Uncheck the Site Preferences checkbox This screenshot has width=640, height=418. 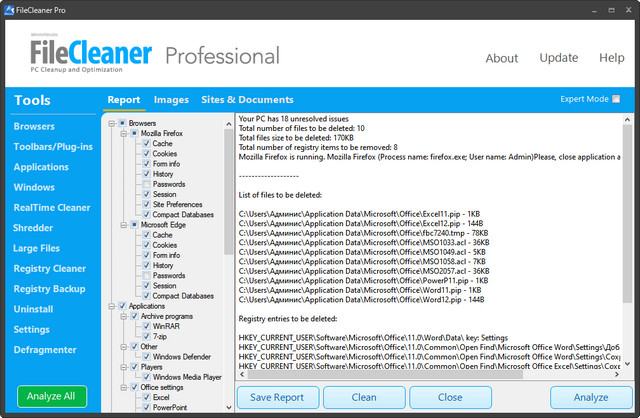pos(145,204)
